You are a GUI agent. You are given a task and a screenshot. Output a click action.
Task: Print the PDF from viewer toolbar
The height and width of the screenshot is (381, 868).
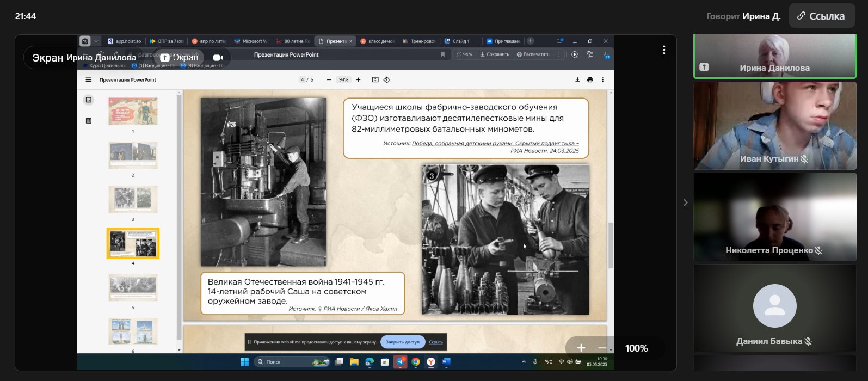590,79
